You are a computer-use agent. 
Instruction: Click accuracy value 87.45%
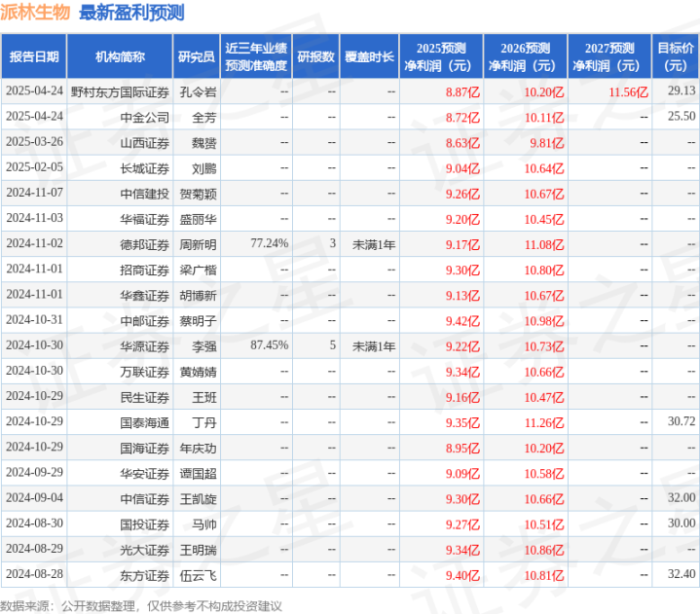coord(270,344)
